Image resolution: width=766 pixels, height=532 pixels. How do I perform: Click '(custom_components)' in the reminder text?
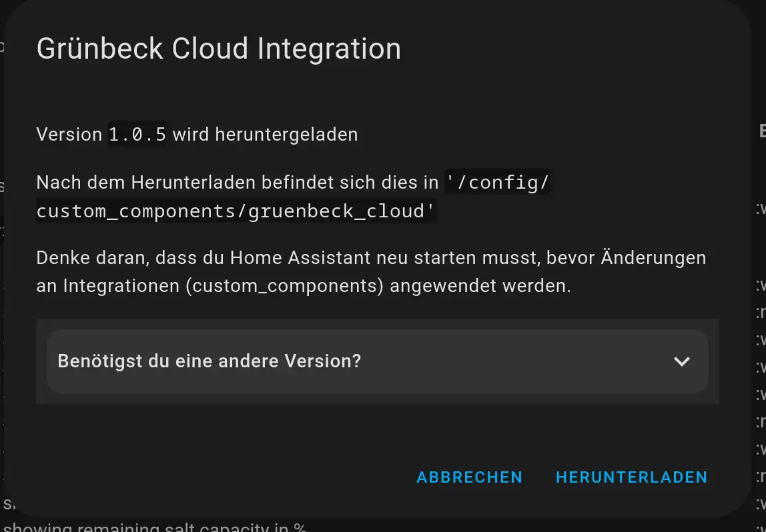tap(285, 286)
